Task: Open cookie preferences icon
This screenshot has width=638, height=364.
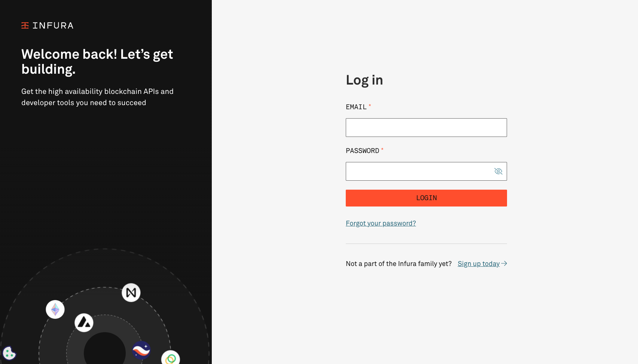Action: pos(9,353)
